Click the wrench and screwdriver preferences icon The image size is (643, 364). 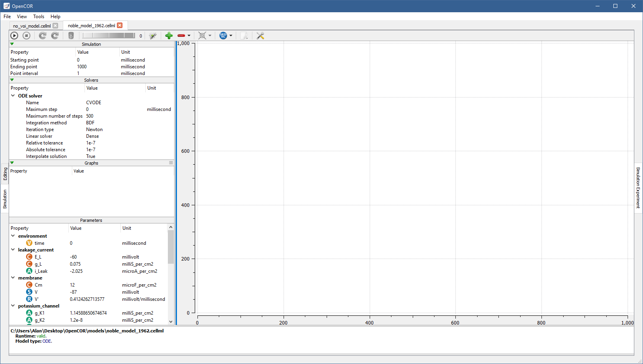[260, 36]
